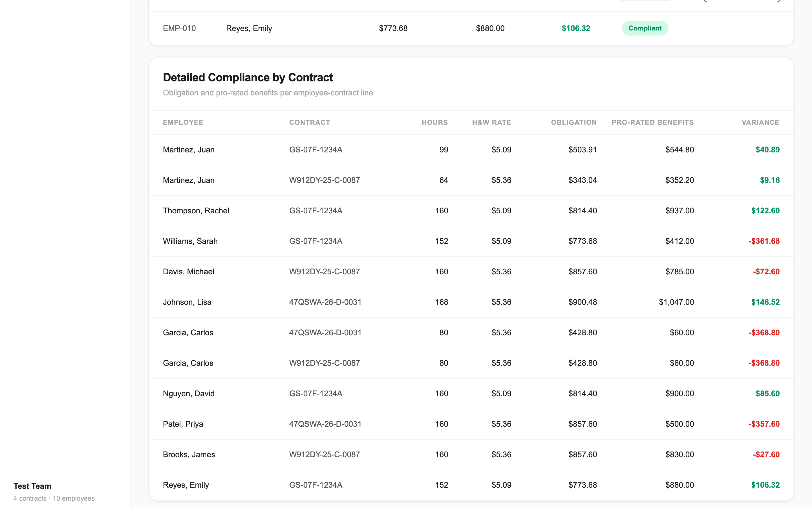Click the HOURS column header
Viewport: 812px width, 508px height.
(x=435, y=122)
